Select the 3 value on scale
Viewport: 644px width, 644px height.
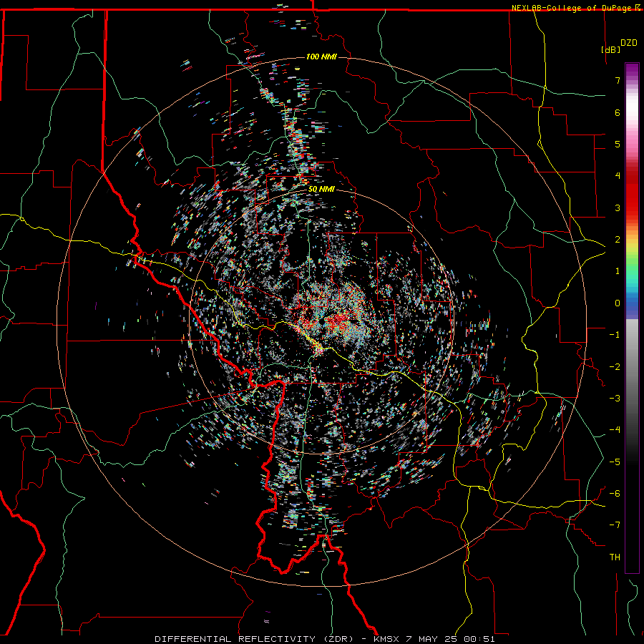[618, 208]
